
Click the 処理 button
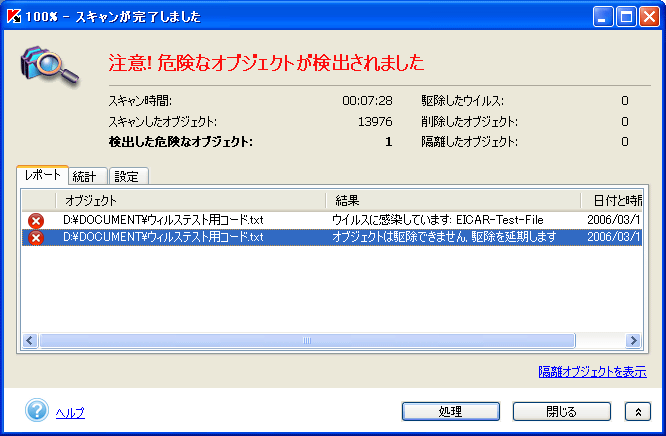(x=451, y=411)
